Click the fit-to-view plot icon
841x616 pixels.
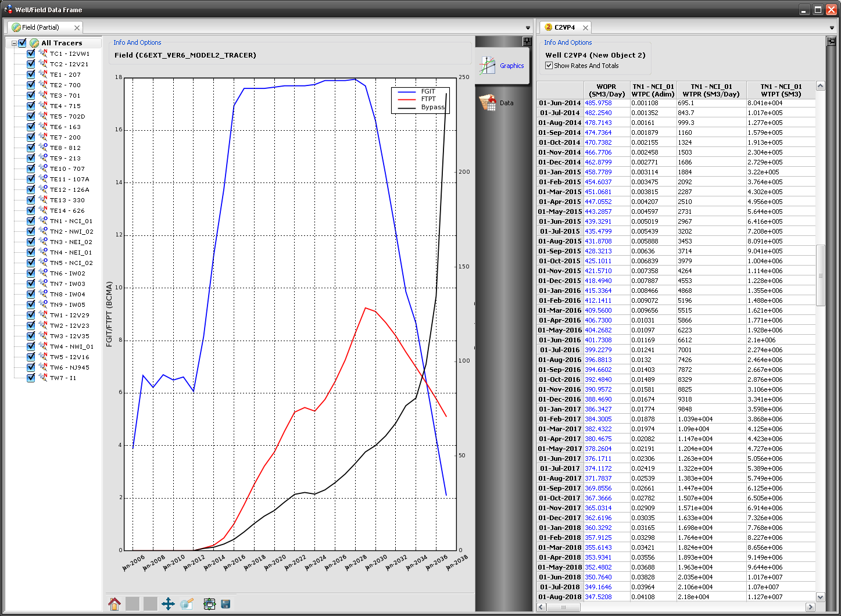[x=209, y=604]
